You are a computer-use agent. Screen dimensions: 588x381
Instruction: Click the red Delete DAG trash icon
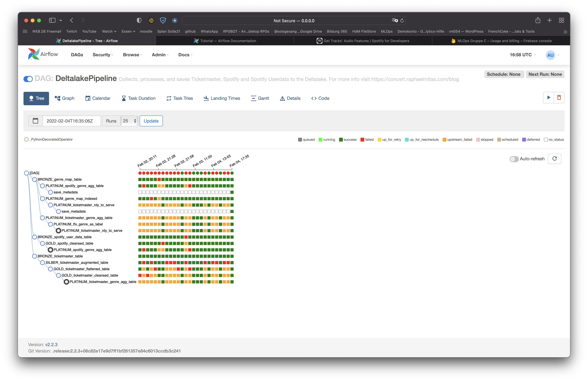[559, 98]
